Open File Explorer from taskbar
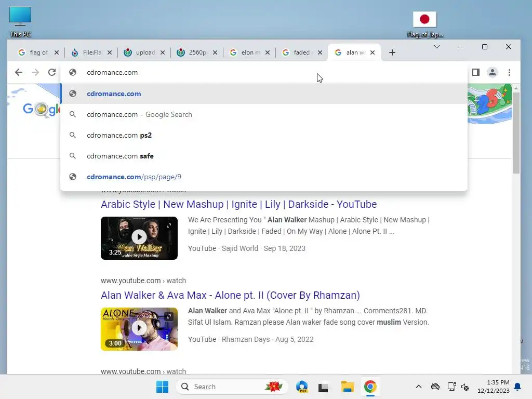Image resolution: width=532 pixels, height=399 pixels. (348, 387)
